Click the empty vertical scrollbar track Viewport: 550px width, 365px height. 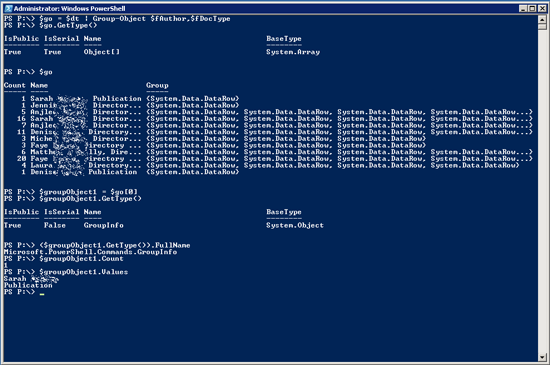(x=542, y=189)
